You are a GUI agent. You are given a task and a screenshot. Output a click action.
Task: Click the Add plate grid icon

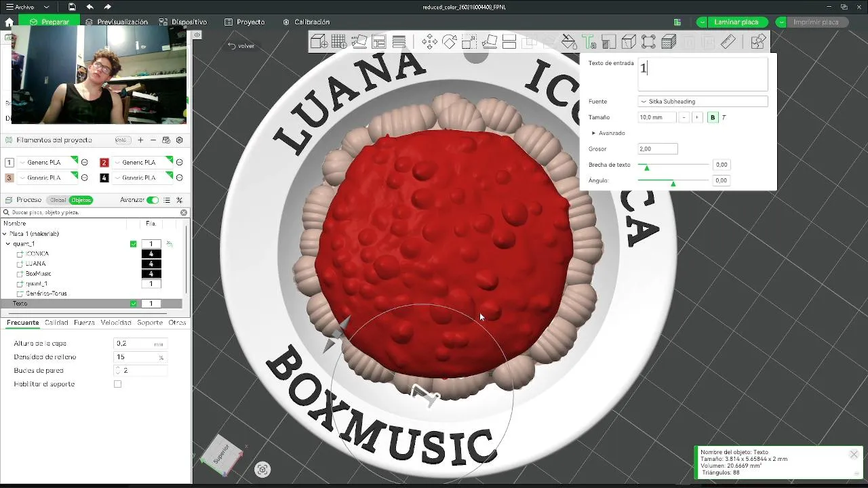coord(339,42)
